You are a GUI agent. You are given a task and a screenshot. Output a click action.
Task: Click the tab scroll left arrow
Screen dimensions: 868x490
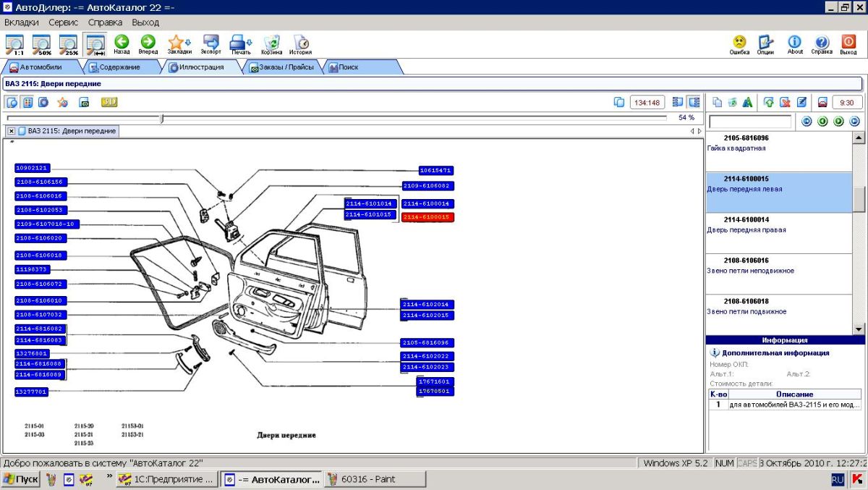point(692,131)
